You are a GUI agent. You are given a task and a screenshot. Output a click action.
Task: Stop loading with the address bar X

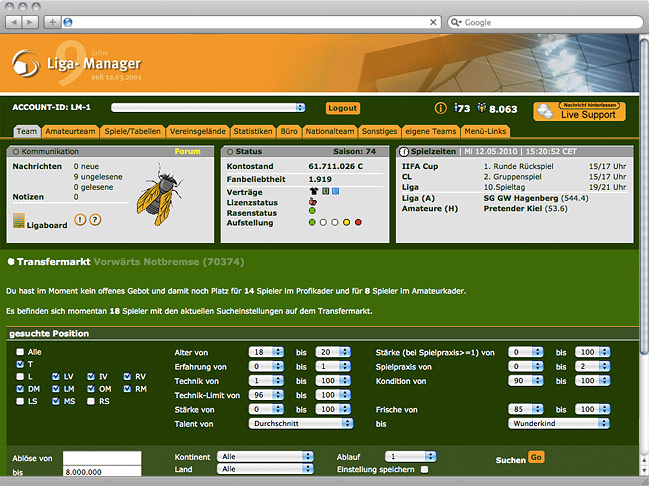pos(433,22)
